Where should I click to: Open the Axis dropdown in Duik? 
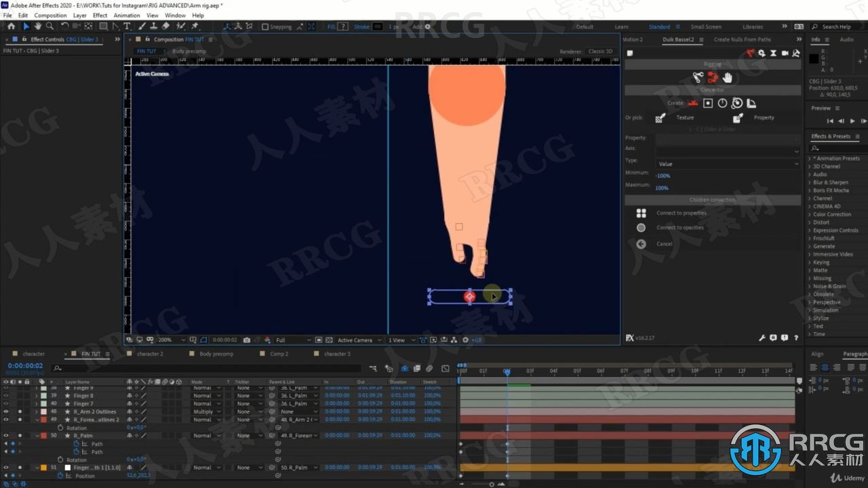click(x=728, y=150)
